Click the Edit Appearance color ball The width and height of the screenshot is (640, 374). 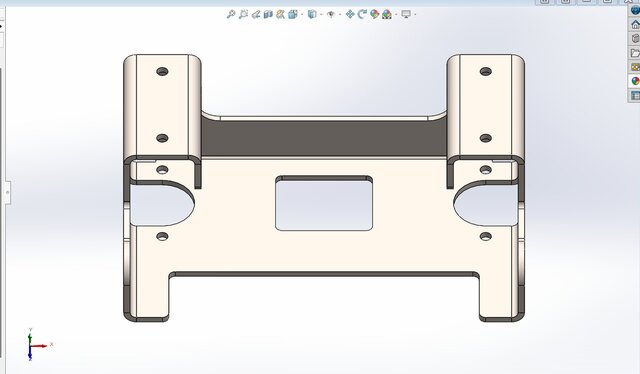(x=374, y=15)
